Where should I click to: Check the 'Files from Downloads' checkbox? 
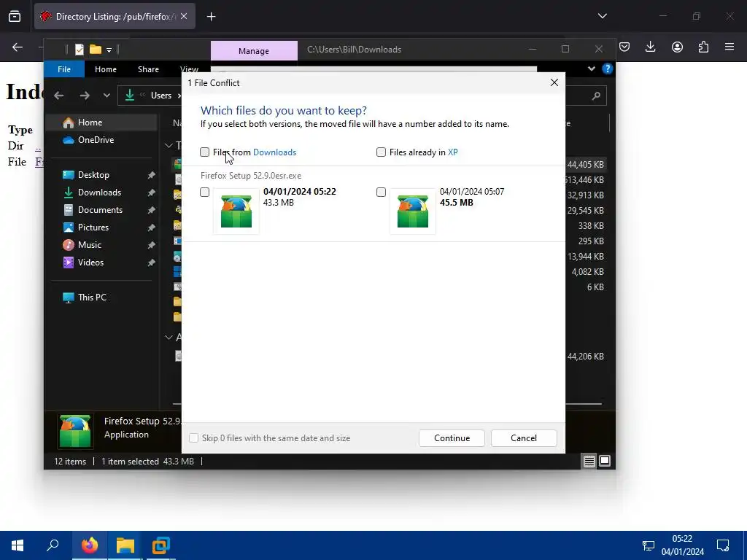click(204, 152)
